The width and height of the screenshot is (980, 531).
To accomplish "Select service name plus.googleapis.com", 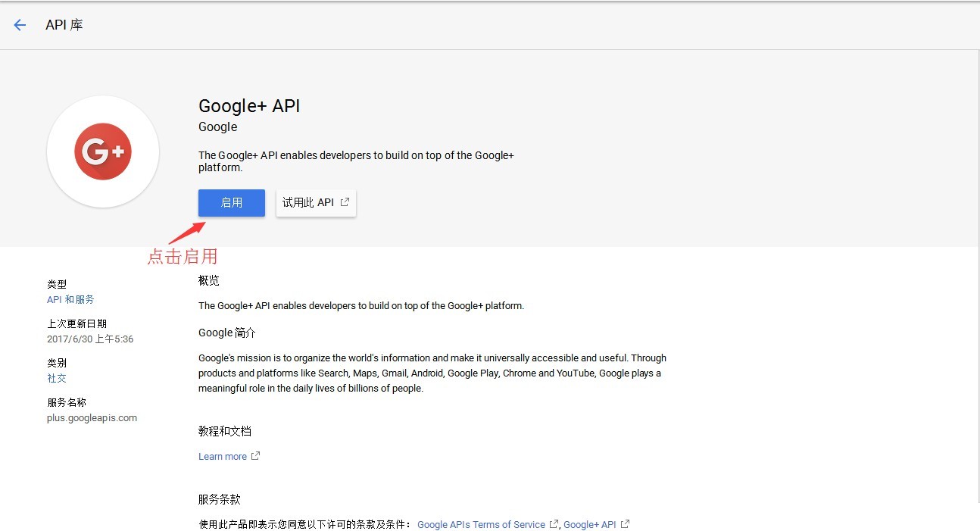I will 92,418.
